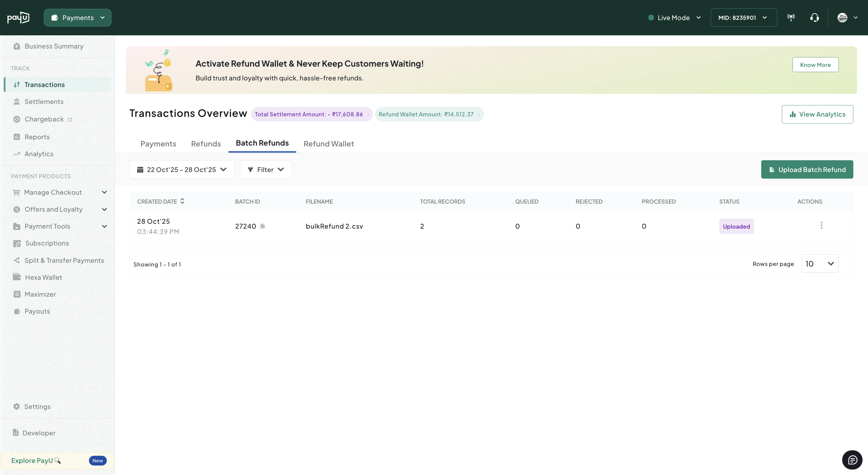Viewport: 868px width, 475px height.
Task: Open the date range 22 Oct'25 - 28 Oct'25 dropdown
Action: click(x=182, y=169)
